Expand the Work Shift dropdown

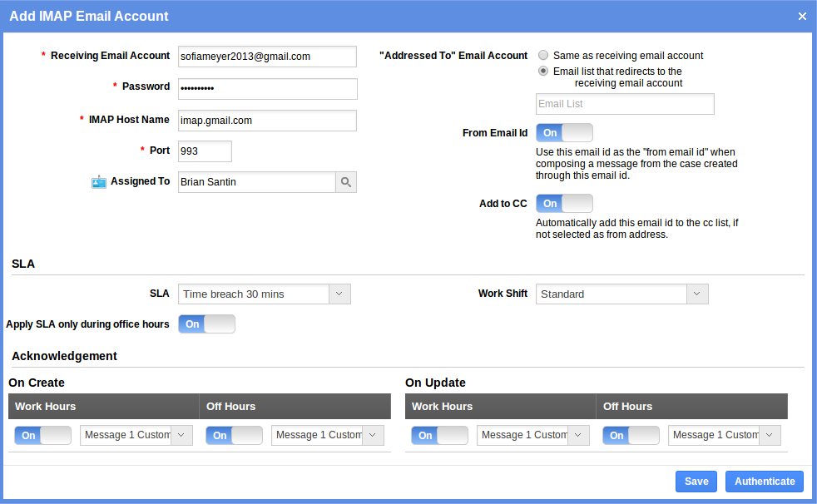point(697,294)
